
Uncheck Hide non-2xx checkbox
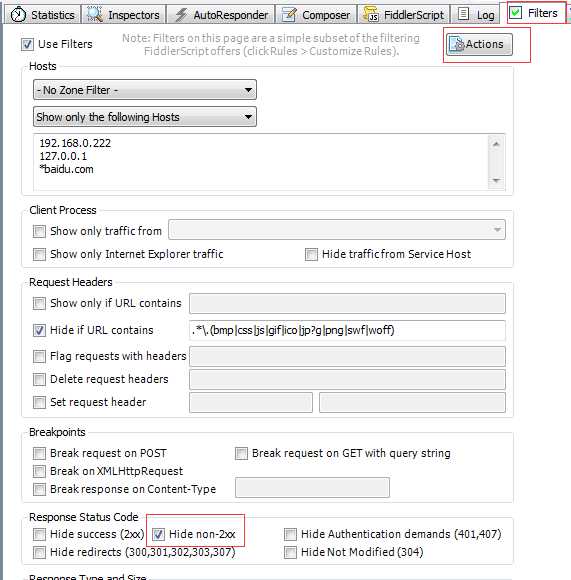(x=158, y=535)
